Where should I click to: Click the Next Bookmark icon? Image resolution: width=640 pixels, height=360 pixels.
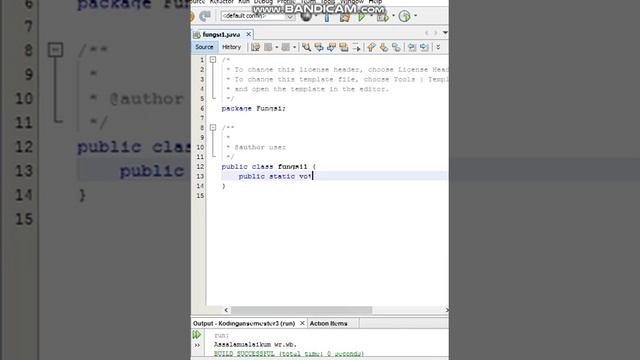point(384,47)
